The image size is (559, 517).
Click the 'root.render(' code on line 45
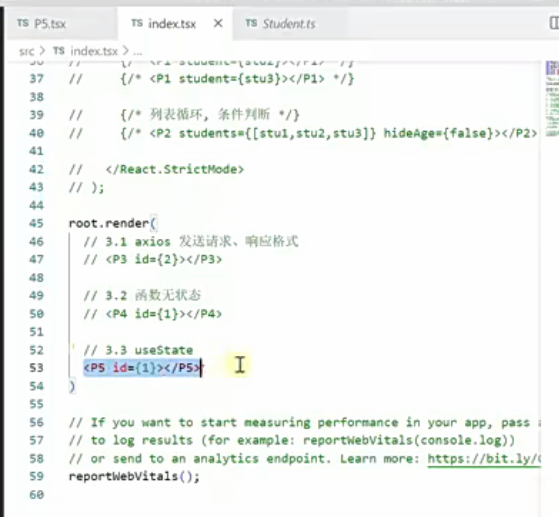point(113,224)
